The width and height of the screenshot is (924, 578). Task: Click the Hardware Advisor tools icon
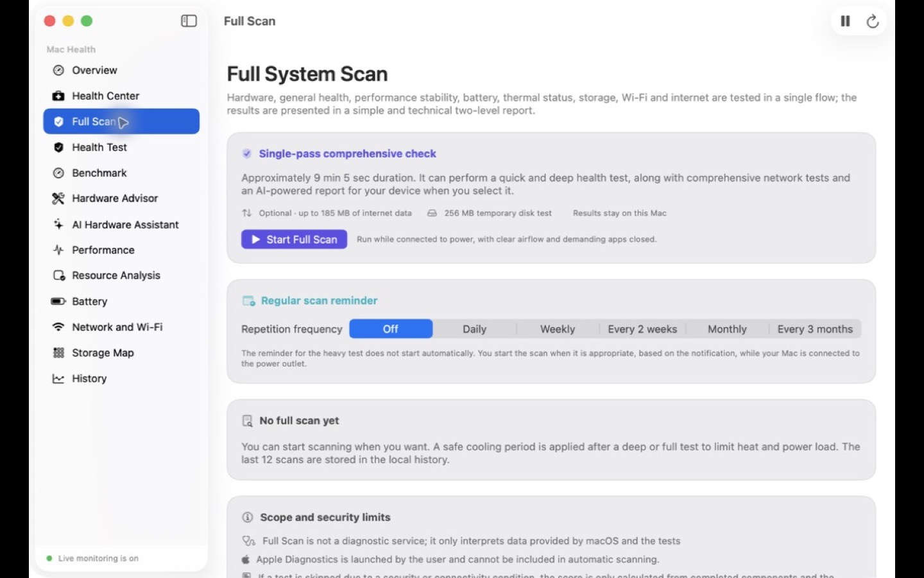coord(58,198)
